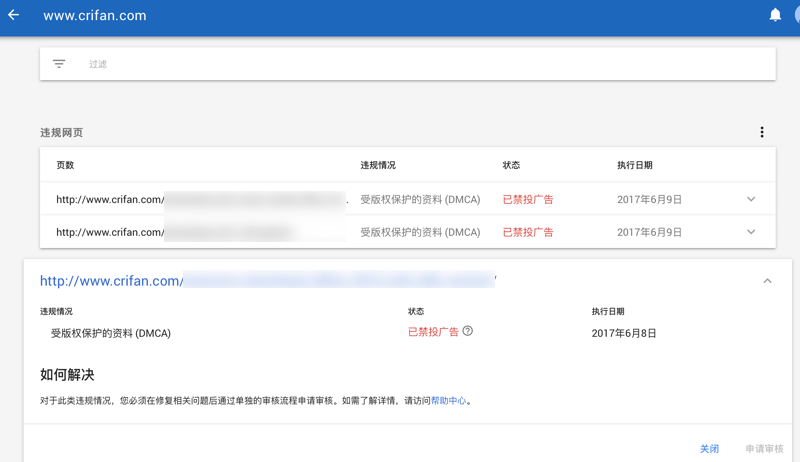This screenshot has width=800, height=462.
Task: Click the 状态 column header in table
Action: 511,165
